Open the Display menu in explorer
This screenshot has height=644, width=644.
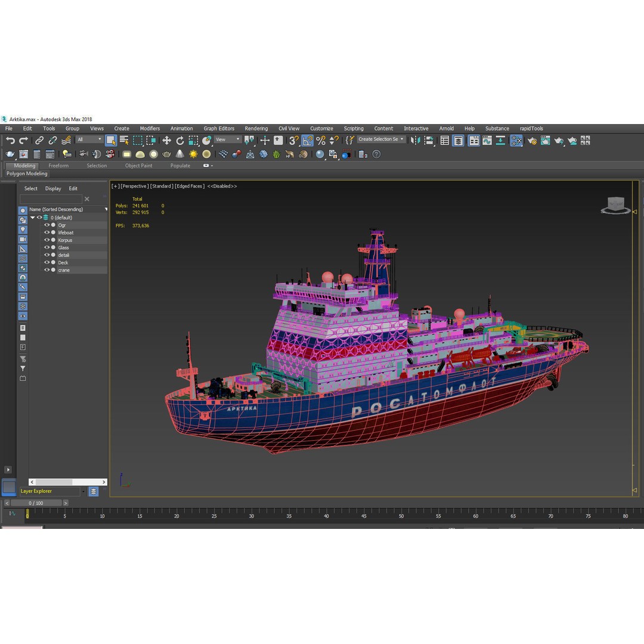tap(53, 188)
